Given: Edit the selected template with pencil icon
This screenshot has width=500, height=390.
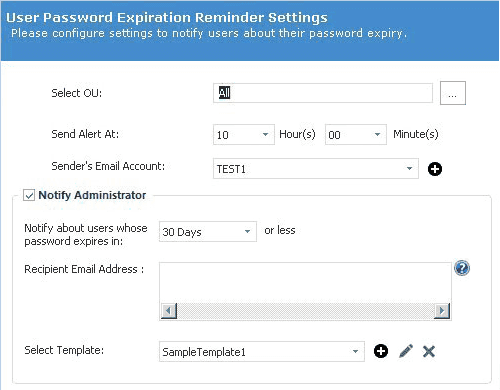Looking at the screenshot, I should click(406, 351).
